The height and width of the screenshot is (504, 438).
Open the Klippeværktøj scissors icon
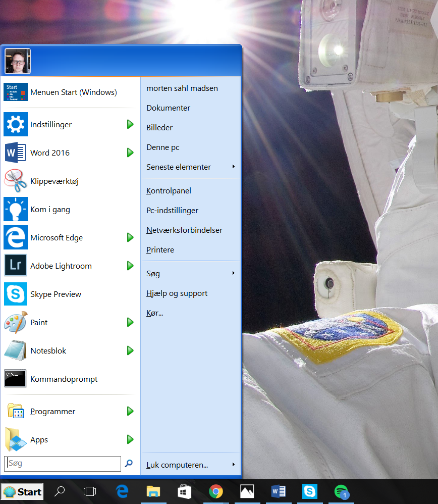[15, 181]
